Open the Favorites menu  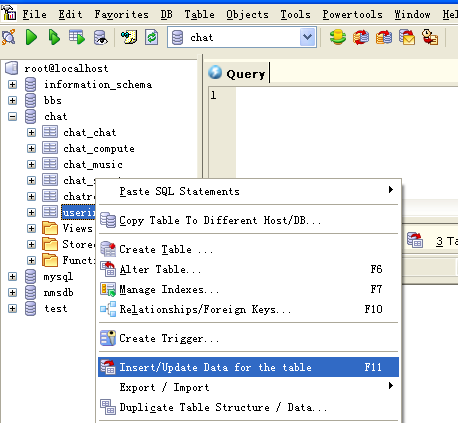(x=121, y=14)
